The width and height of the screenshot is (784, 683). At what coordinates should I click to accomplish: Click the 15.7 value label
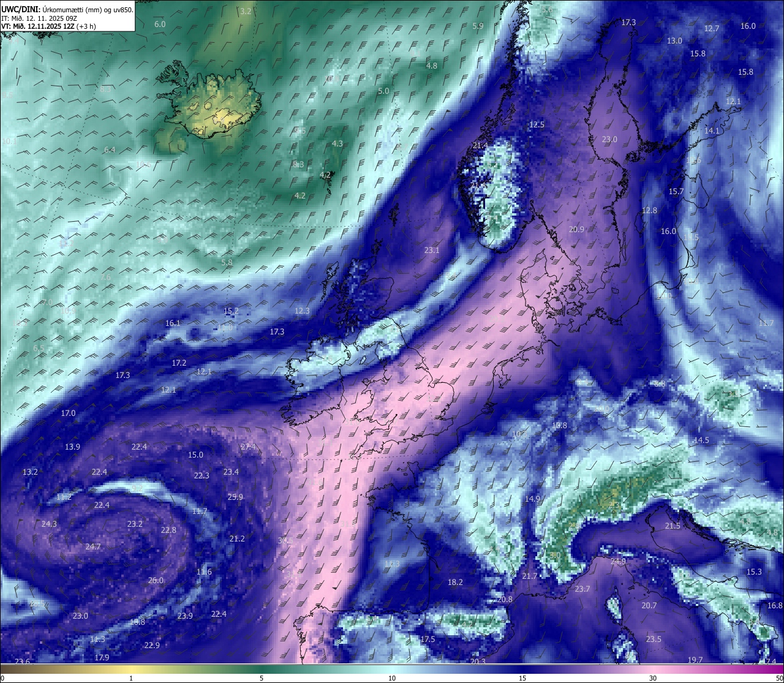[x=676, y=191]
